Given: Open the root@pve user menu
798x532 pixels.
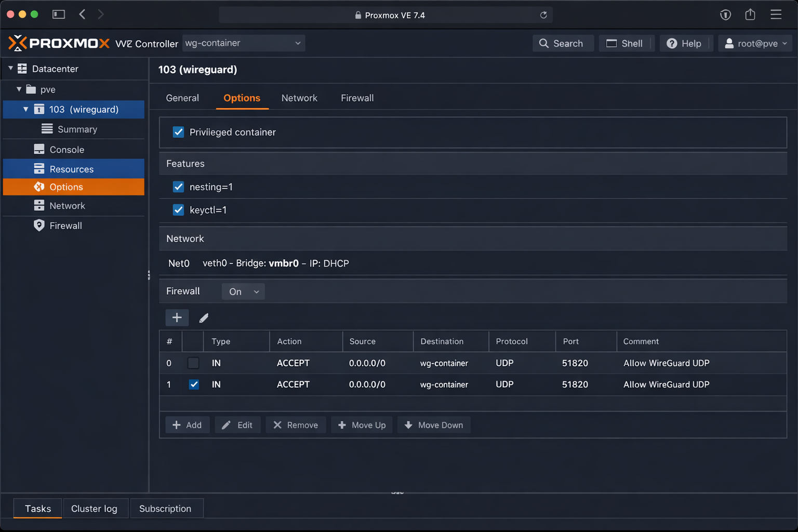Looking at the screenshot, I should click(755, 43).
